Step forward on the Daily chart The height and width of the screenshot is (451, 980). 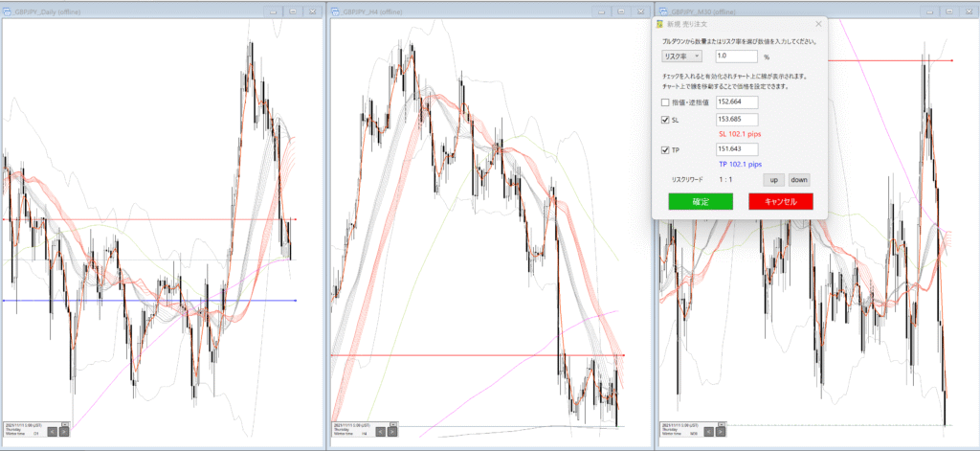(x=63, y=433)
